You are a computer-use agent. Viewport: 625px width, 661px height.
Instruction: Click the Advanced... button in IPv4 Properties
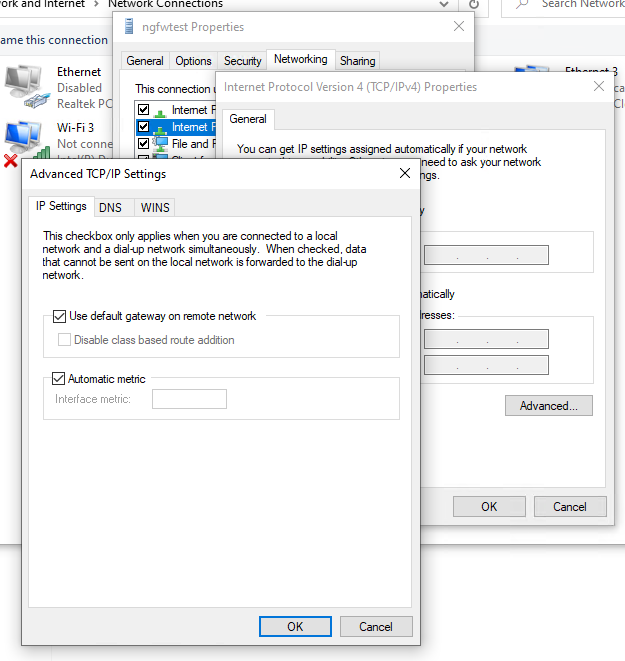[549, 406]
